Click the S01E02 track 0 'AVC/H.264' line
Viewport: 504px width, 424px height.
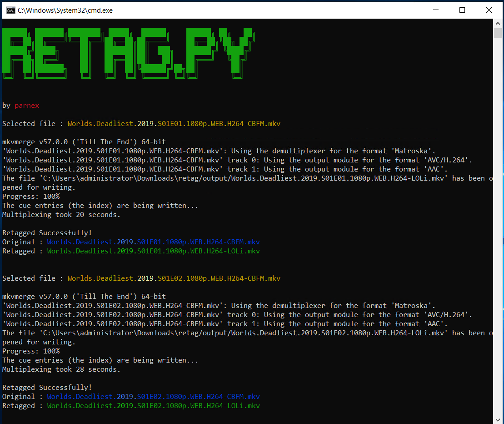pos(237,315)
